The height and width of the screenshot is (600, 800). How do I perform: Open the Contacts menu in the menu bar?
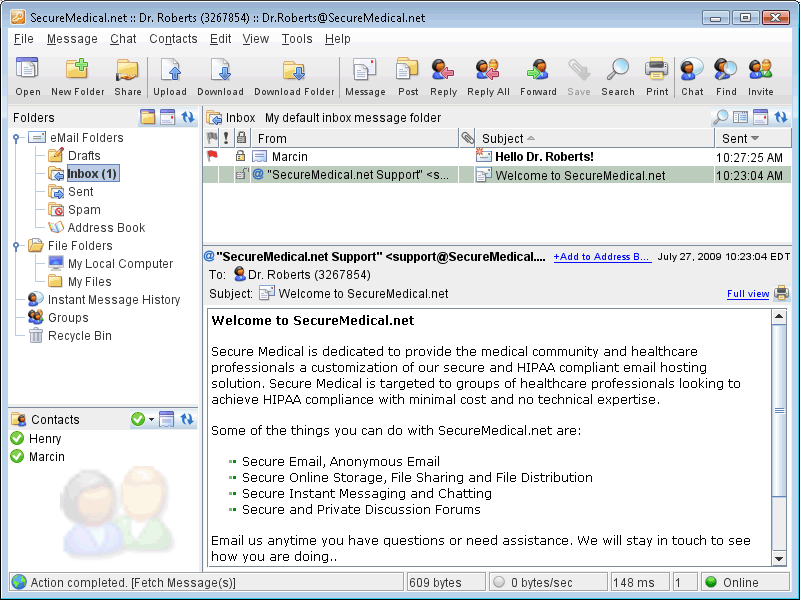tap(172, 39)
